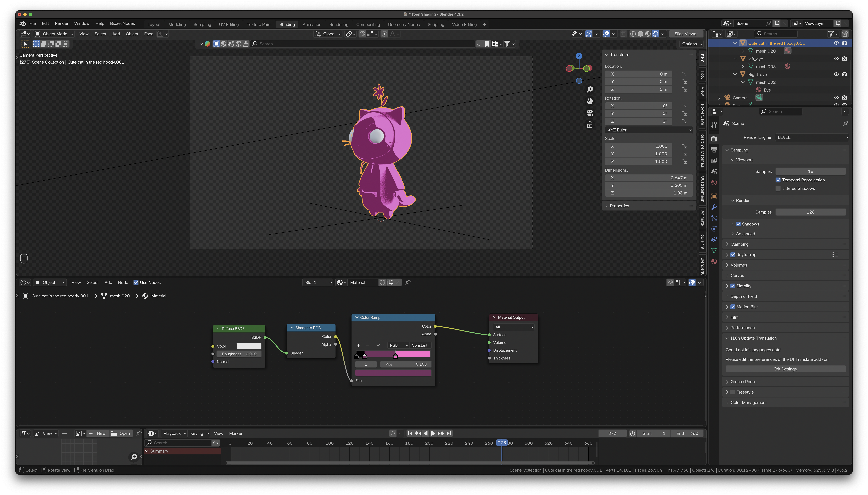Toggle camera view with the camera gizmo
This screenshot has height=495, width=868.
pos(590,113)
